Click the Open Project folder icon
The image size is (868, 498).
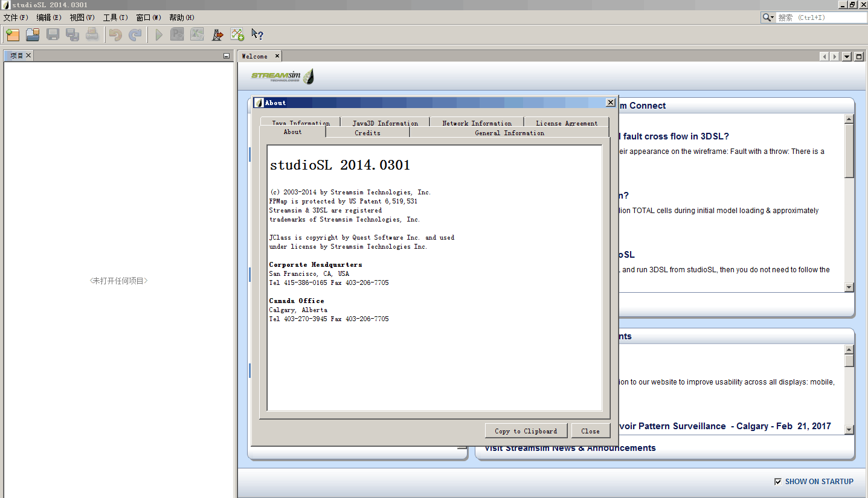pyautogui.click(x=33, y=35)
